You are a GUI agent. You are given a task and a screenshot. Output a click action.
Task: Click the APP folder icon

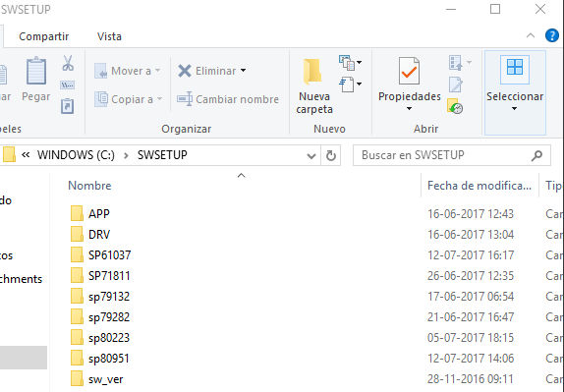pos(77,213)
